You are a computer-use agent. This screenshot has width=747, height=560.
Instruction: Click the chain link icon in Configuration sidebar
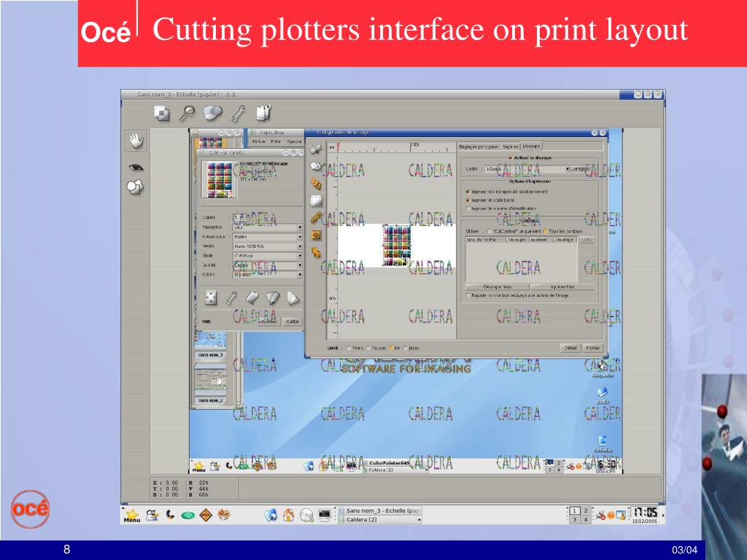tap(316, 217)
